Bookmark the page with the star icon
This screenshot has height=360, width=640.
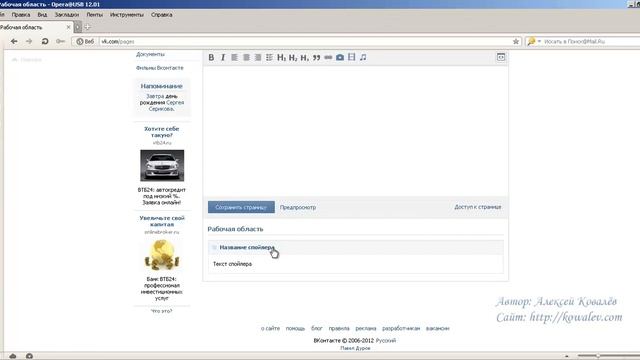tap(516, 41)
